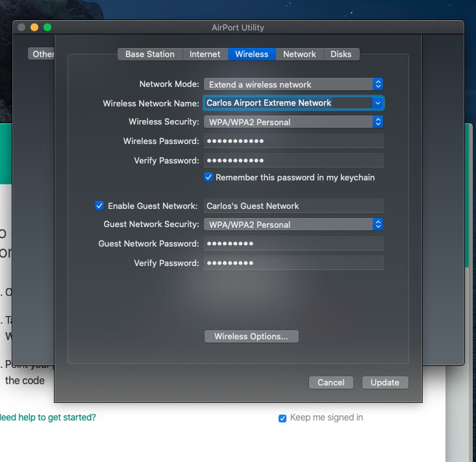Toggle Keep me signed in checkbox

point(282,419)
